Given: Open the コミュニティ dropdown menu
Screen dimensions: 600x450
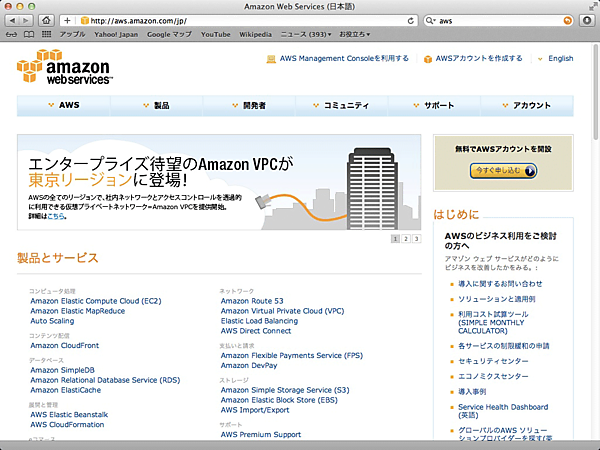Looking at the screenshot, I should 340,105.
